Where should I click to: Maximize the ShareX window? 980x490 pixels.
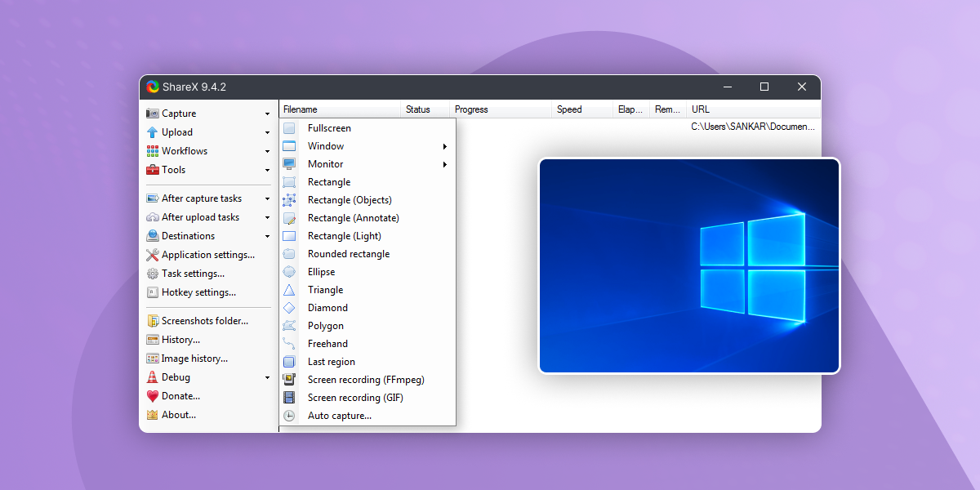(x=764, y=87)
